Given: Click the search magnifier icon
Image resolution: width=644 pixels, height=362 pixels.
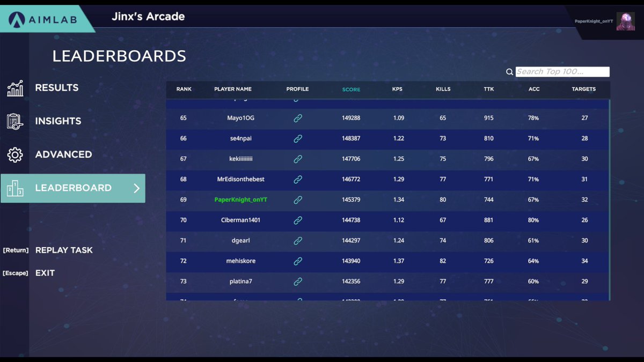Looking at the screenshot, I should click(510, 72).
